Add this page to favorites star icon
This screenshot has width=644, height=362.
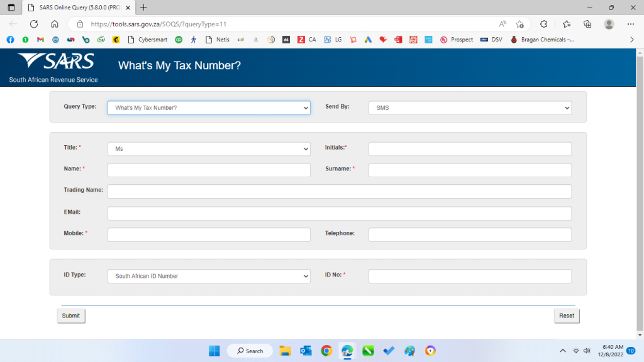[x=519, y=24]
